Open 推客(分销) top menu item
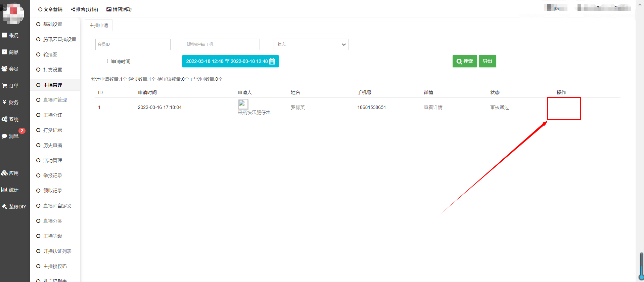 (x=84, y=9)
